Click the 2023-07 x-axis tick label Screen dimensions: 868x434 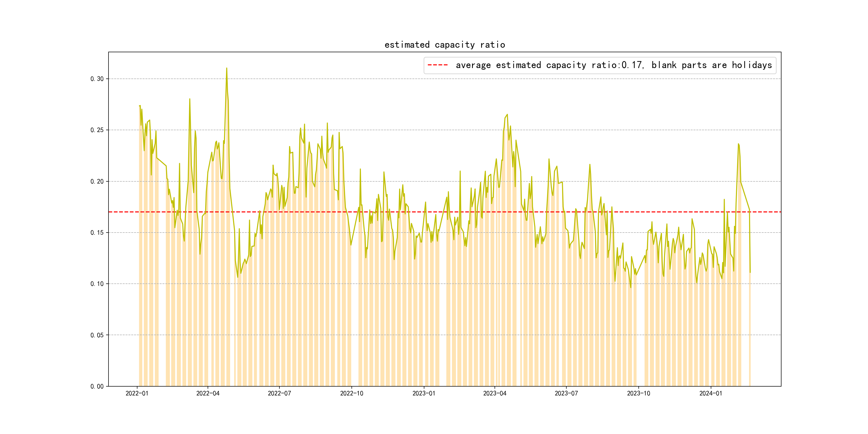coord(566,393)
